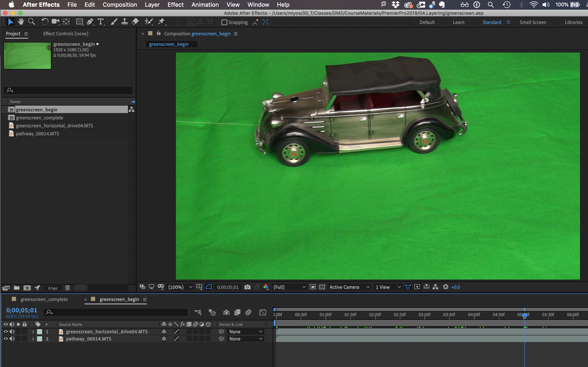The image size is (588, 367).
Task: Click the 8 bpc color depth button
Action: (x=53, y=288)
